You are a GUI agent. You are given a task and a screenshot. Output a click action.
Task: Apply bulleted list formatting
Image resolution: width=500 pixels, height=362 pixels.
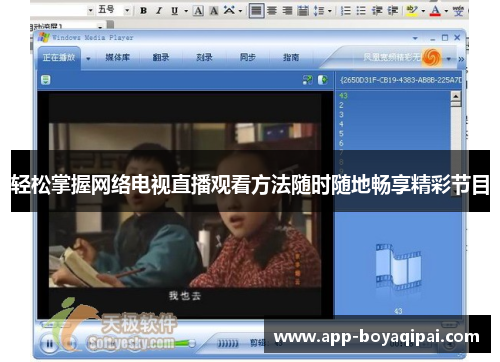pos(361,11)
